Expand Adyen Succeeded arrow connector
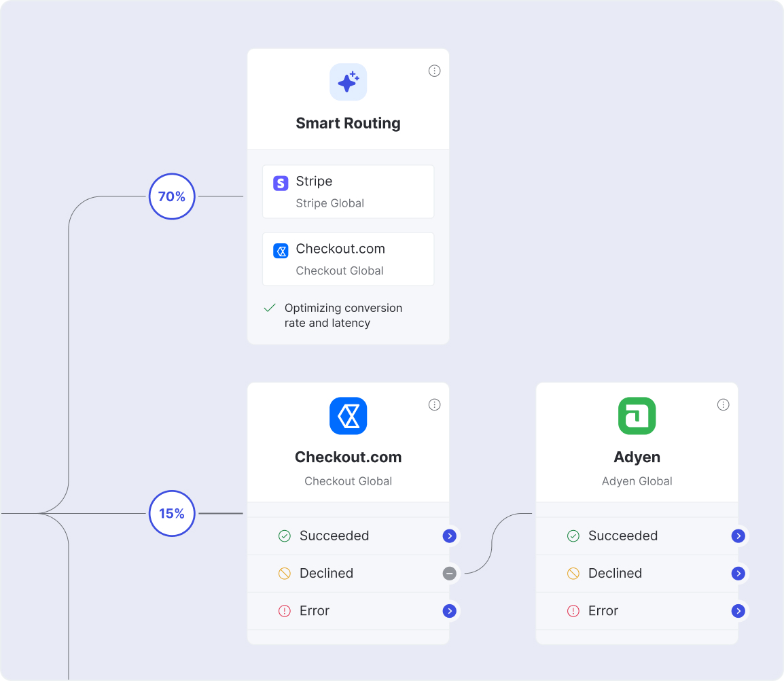The height and width of the screenshot is (681, 784). point(738,536)
